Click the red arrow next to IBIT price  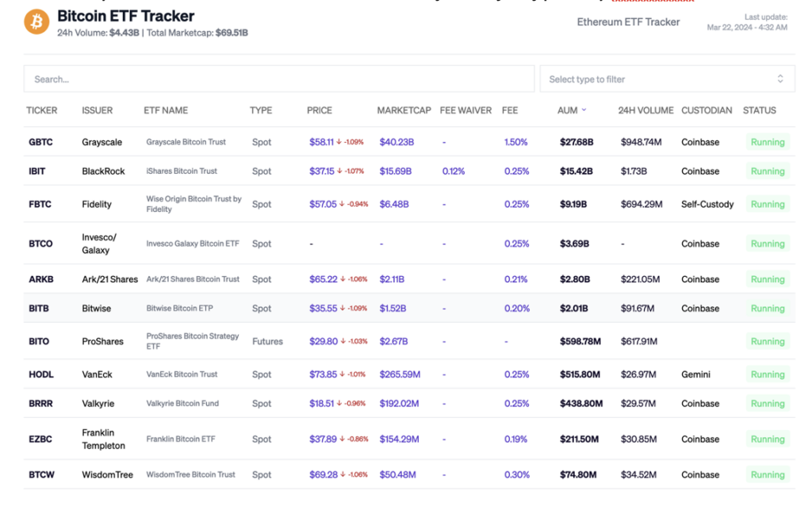pyautogui.click(x=339, y=171)
